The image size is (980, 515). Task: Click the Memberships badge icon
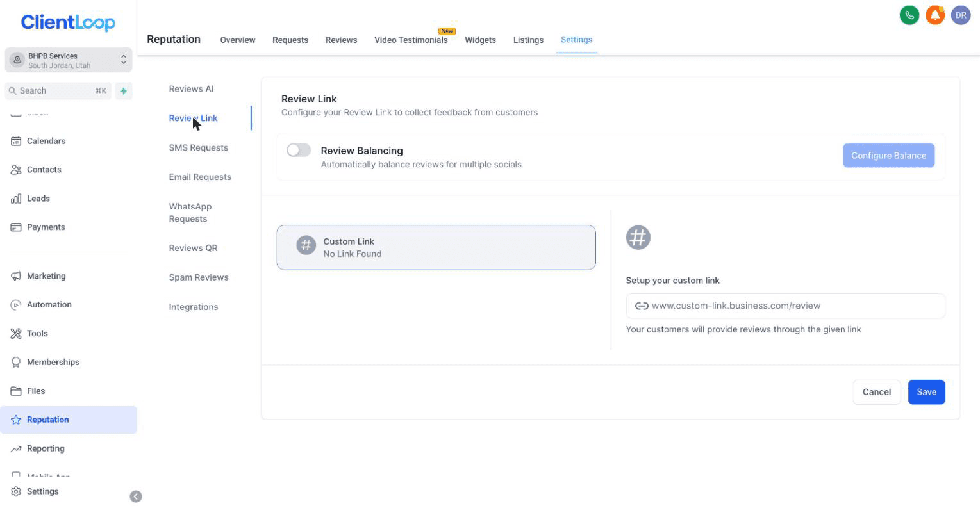coord(16,363)
